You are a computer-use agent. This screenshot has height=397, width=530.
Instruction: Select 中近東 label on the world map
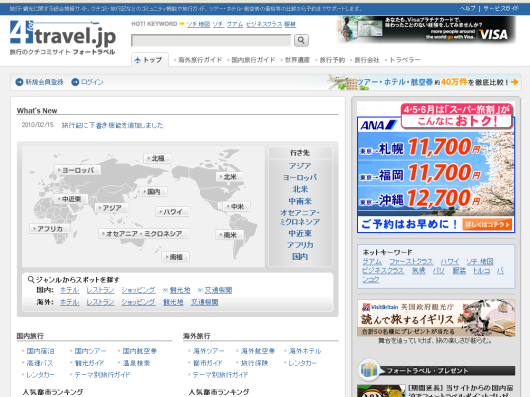[x=71, y=199]
